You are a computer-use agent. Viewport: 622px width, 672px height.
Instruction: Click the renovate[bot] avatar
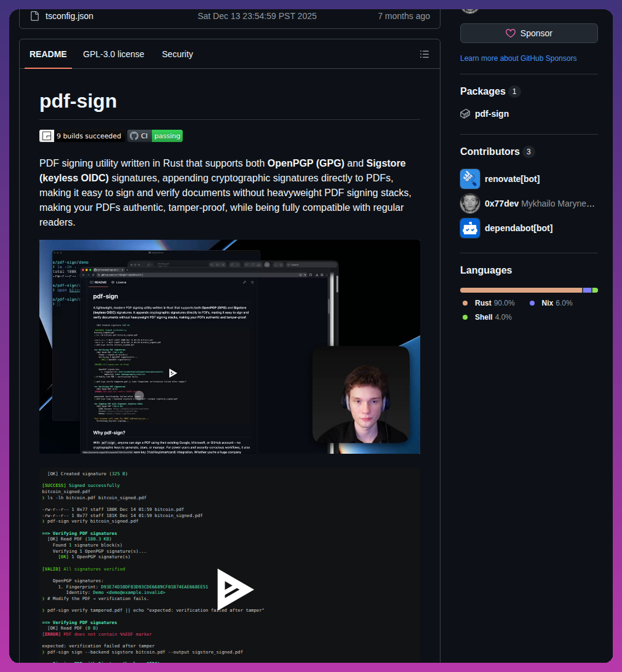point(469,179)
